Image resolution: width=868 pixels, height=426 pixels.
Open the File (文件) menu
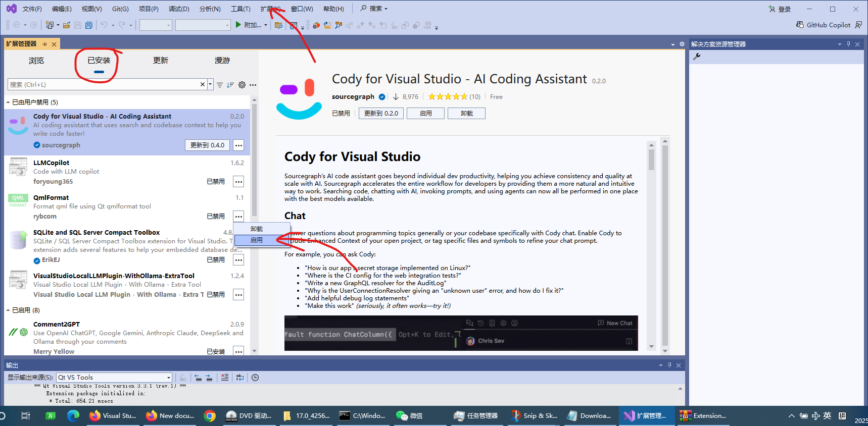point(32,9)
